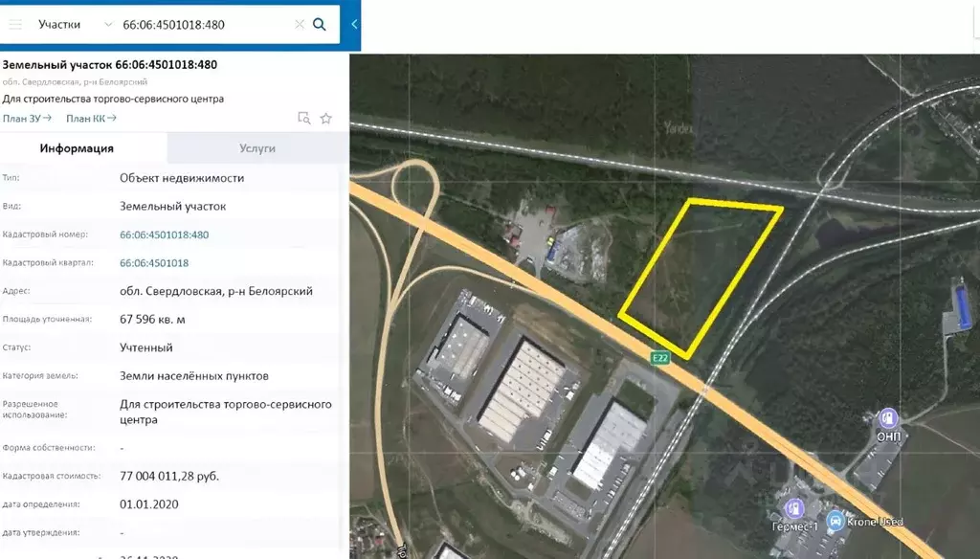Switch to the Услуги tab
The width and height of the screenshot is (980, 559).
[257, 148]
